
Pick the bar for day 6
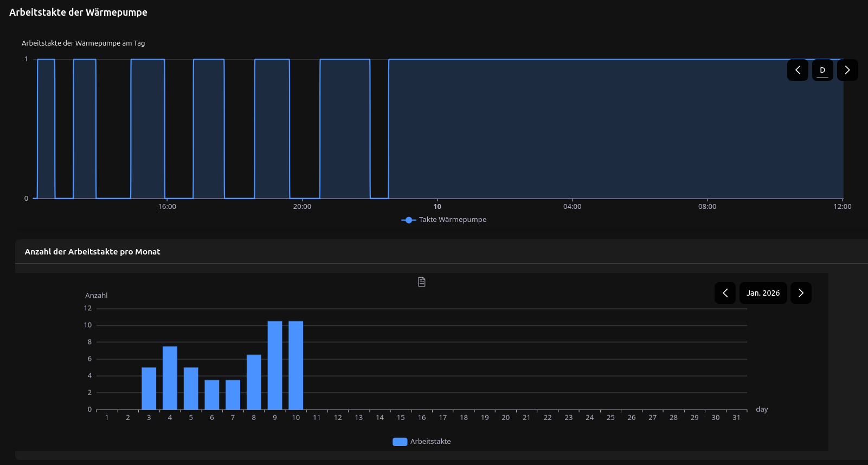tap(212, 395)
